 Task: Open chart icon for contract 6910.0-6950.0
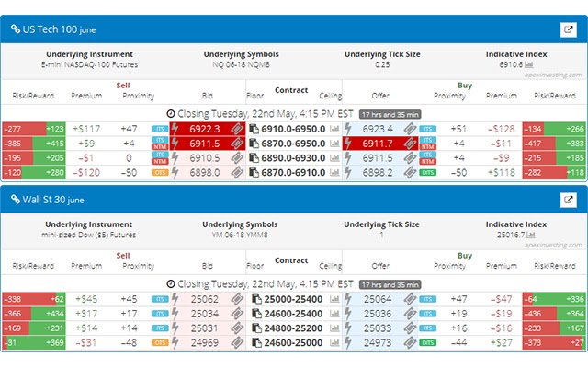pyautogui.click(x=334, y=129)
